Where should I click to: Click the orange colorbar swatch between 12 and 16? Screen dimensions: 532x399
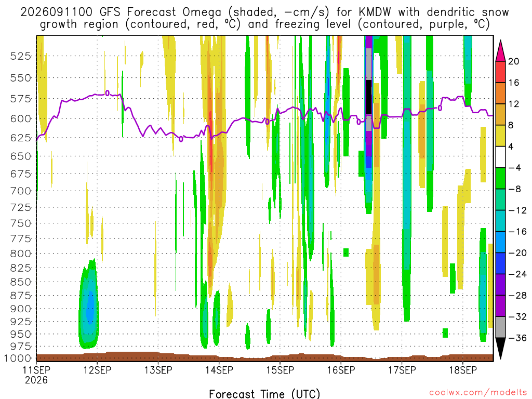pos(500,93)
